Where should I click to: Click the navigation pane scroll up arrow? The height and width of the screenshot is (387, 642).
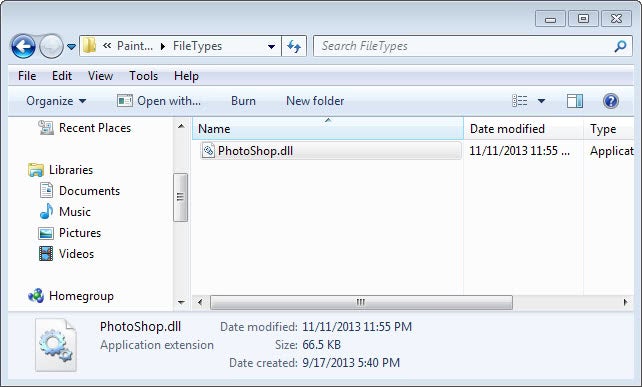(181, 126)
